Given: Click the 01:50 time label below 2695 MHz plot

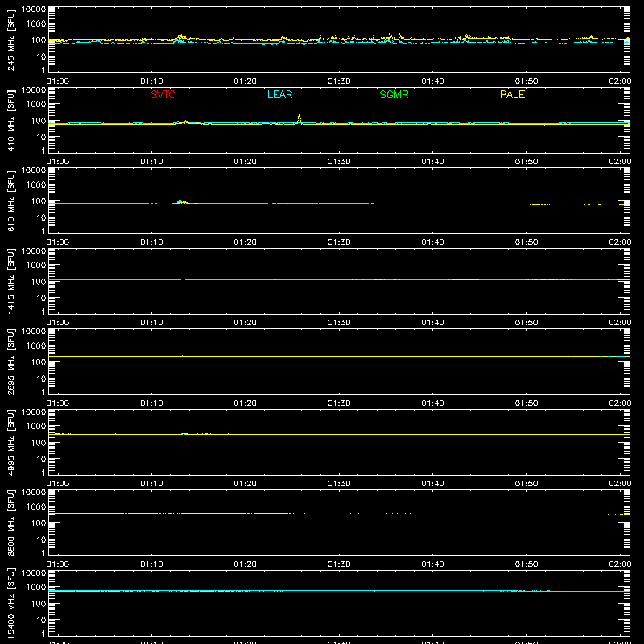Looking at the screenshot, I should (526, 403).
